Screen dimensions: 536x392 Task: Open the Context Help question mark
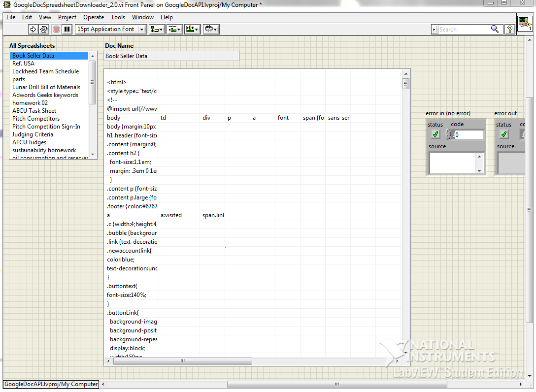tap(509, 29)
